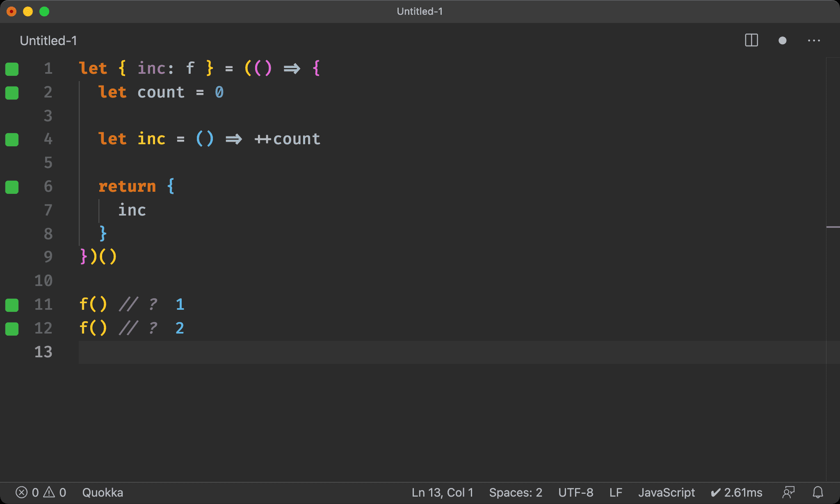This screenshot has width=840, height=504.
Task: Click the green Quokka marker on line 1
Action: click(x=12, y=69)
